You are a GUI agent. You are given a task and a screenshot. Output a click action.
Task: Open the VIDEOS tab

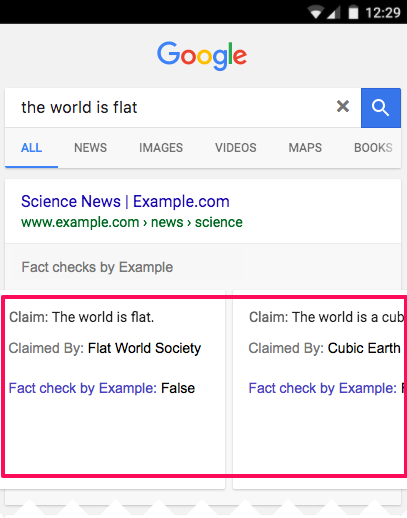(x=236, y=148)
